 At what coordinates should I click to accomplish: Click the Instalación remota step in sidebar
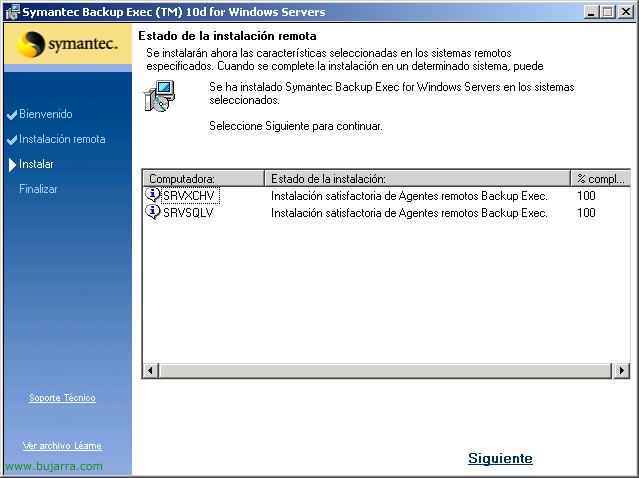(x=62, y=139)
